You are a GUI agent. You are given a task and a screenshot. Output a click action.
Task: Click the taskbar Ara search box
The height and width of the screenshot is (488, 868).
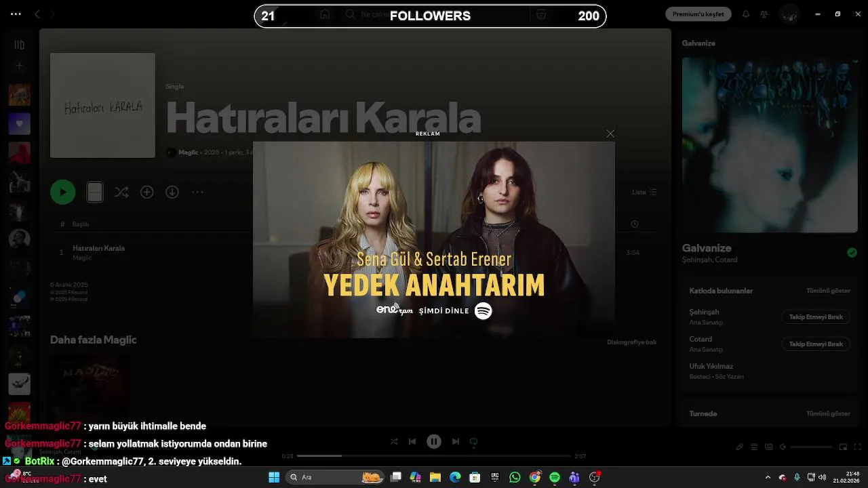click(334, 477)
